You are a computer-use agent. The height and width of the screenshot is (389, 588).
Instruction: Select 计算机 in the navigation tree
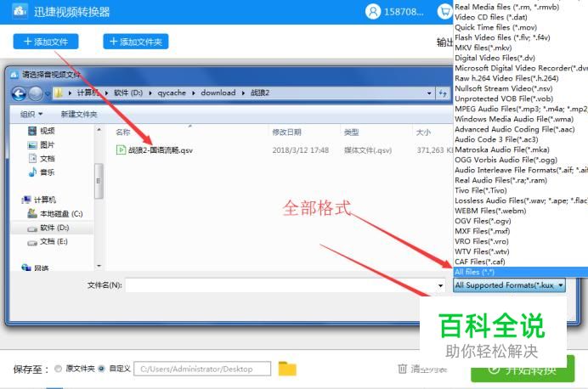pyautogui.click(x=38, y=200)
